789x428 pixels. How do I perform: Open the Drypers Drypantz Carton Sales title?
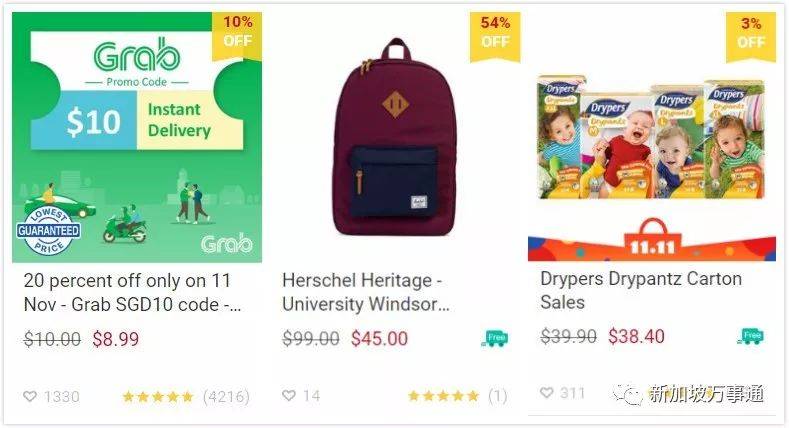coord(641,290)
